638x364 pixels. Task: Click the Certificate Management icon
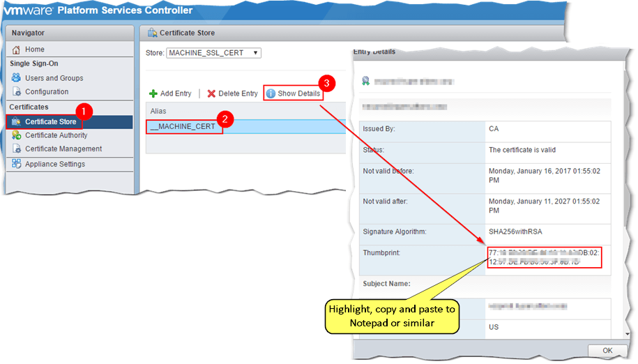[x=16, y=149]
